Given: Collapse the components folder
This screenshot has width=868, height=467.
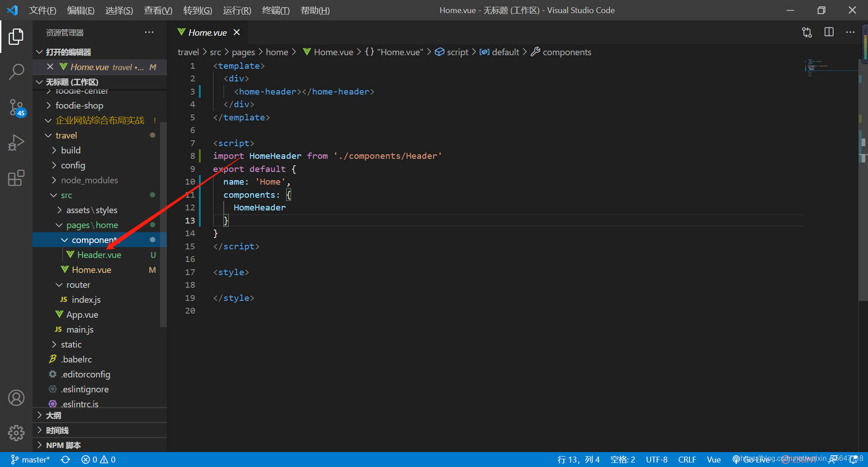Looking at the screenshot, I should pyautogui.click(x=99, y=240).
